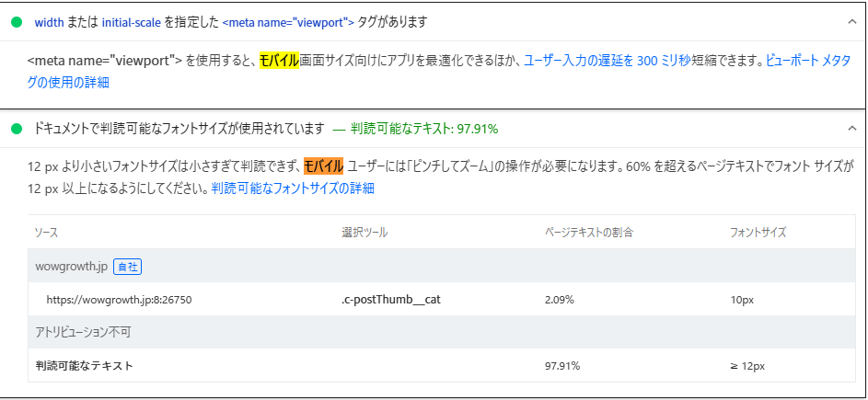Open source link https://wowgrowth.jp:8:26750
The height and width of the screenshot is (400, 868).
[x=119, y=300]
